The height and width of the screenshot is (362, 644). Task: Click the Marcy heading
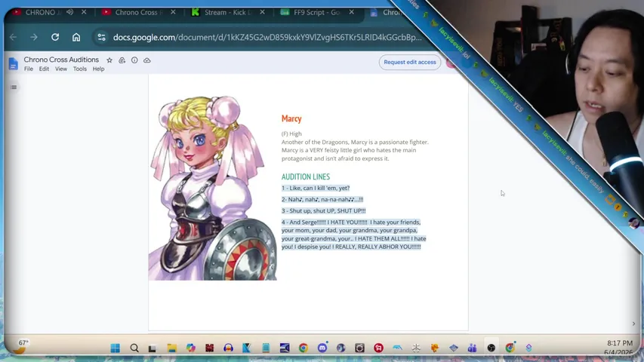[291, 118]
